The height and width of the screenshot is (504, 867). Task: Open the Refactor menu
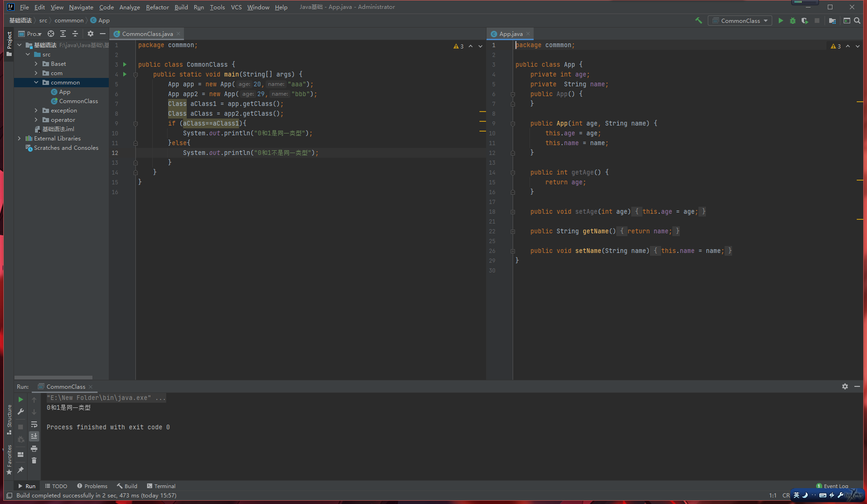[157, 7]
